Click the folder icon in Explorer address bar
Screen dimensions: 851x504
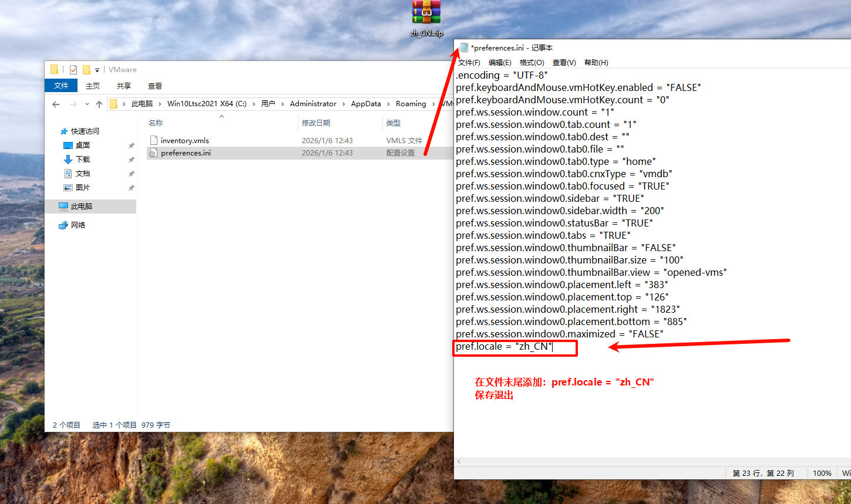[114, 104]
